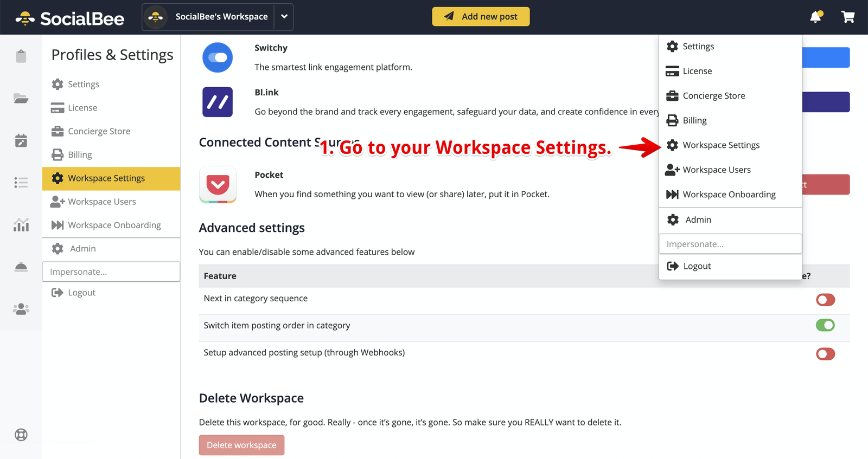Click the SocialBee logo
The image size is (868, 459).
click(x=70, y=18)
